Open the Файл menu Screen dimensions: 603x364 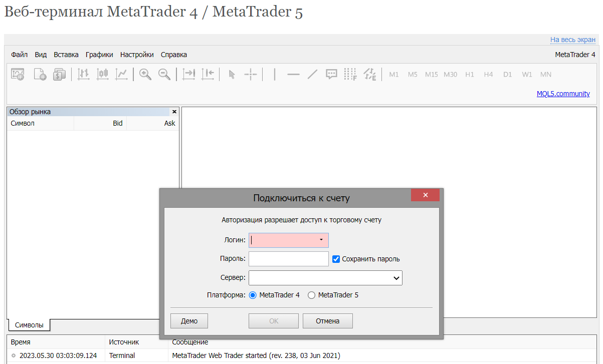[20, 55]
